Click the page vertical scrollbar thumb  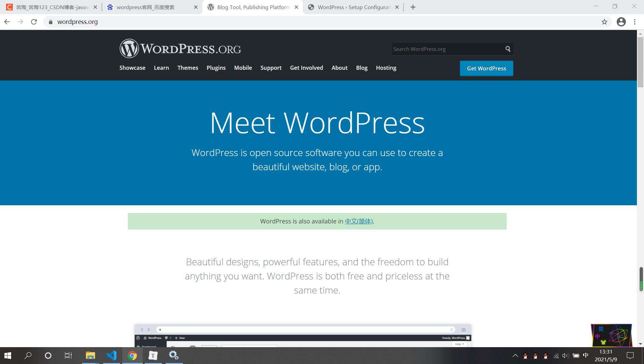pyautogui.click(x=640, y=62)
